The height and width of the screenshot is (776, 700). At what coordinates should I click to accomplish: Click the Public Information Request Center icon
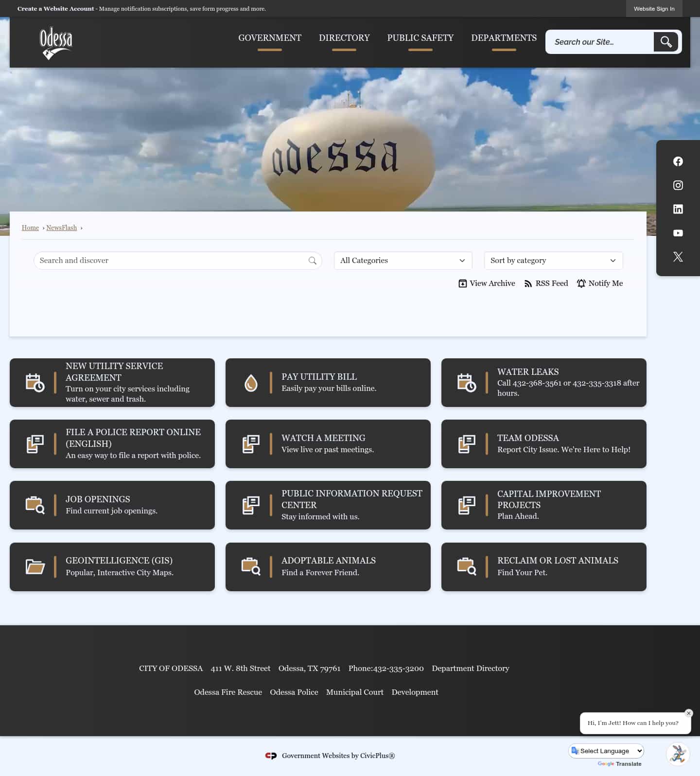[x=251, y=505]
